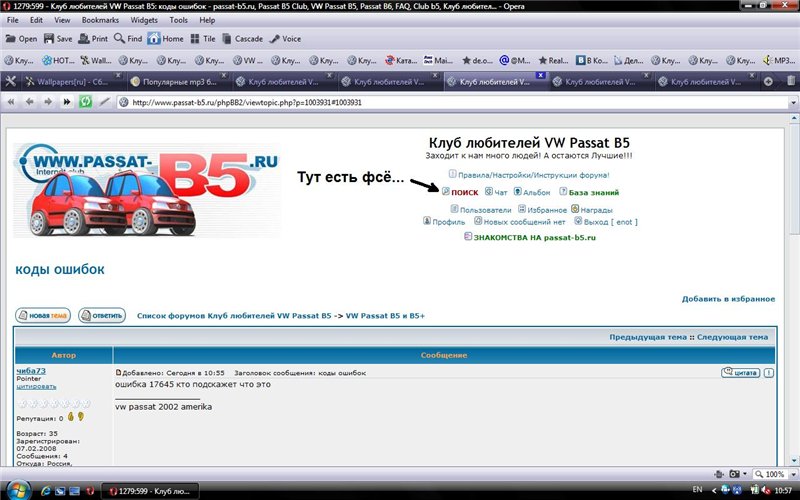
Task: Click the Save toolbar icon
Action: pos(58,39)
